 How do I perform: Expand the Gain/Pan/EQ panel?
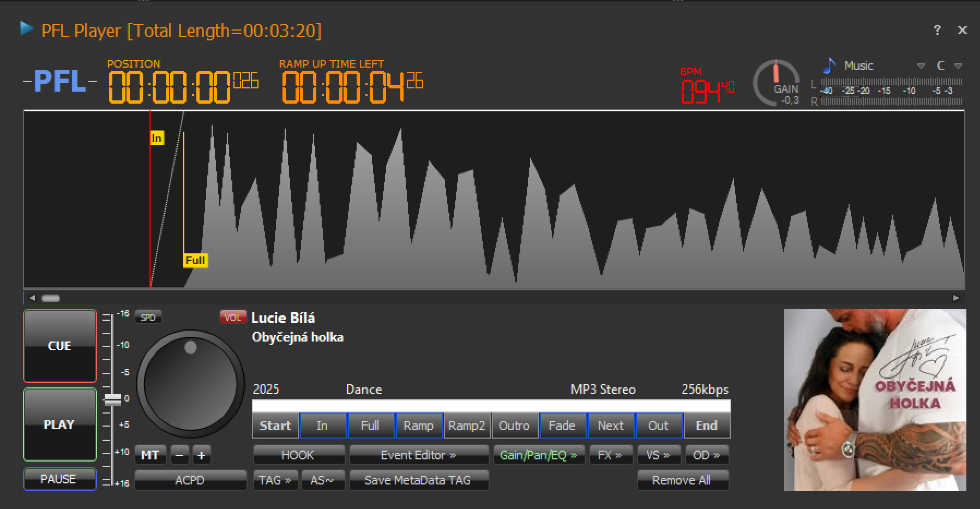click(538, 455)
